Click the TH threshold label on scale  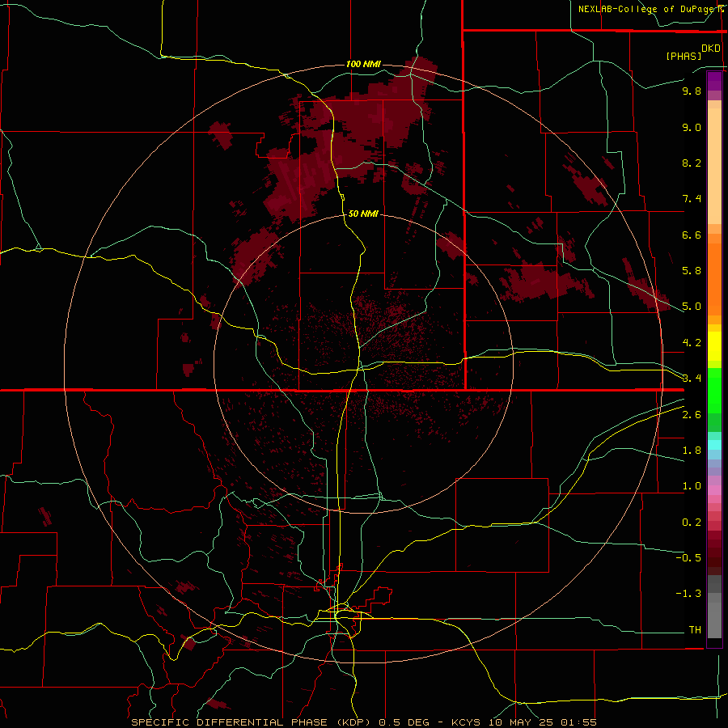(x=695, y=630)
